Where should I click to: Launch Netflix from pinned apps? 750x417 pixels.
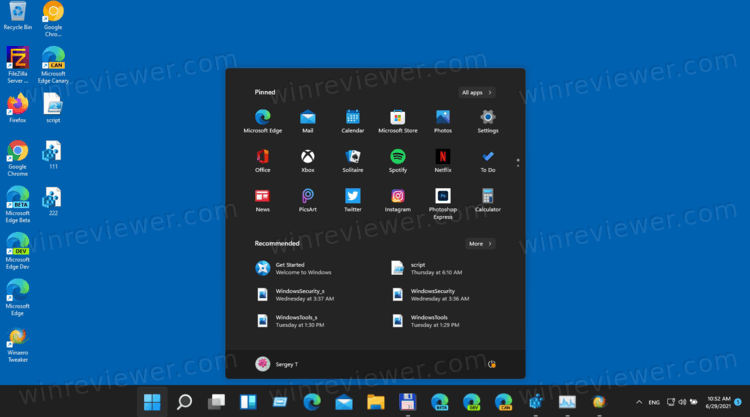pyautogui.click(x=442, y=161)
